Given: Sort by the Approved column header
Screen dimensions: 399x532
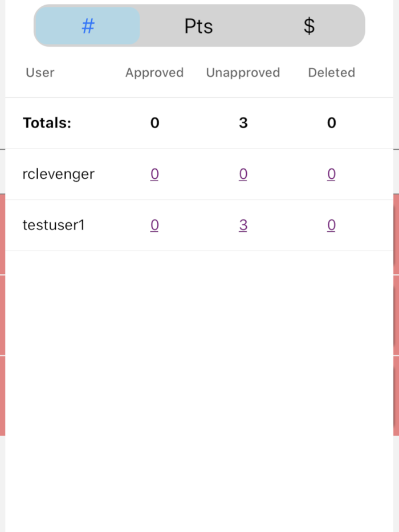Looking at the screenshot, I should [x=154, y=72].
